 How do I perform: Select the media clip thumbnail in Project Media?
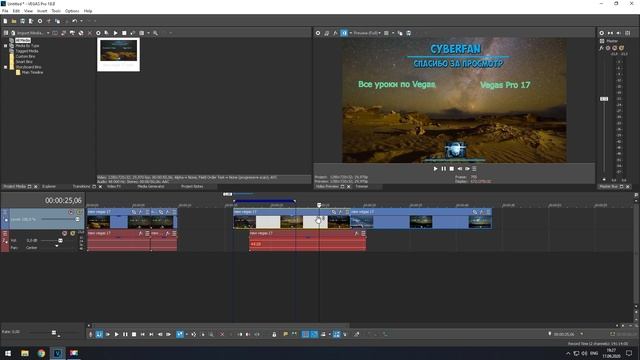(118, 54)
